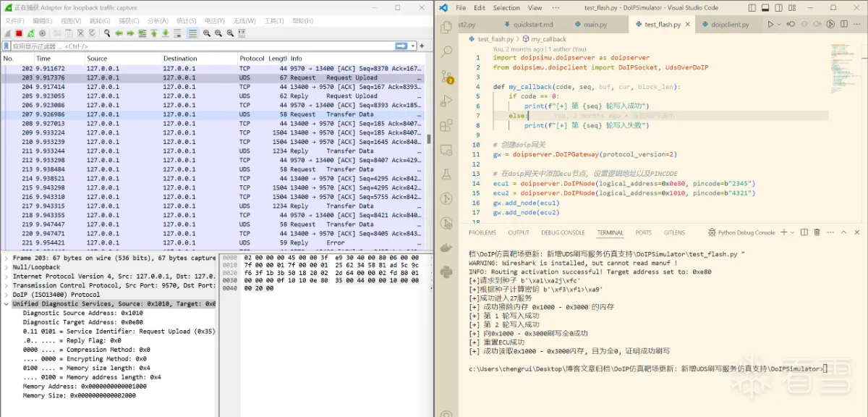Open the VS Code Extensions panel
This screenshot has height=417, width=868.
point(446,126)
